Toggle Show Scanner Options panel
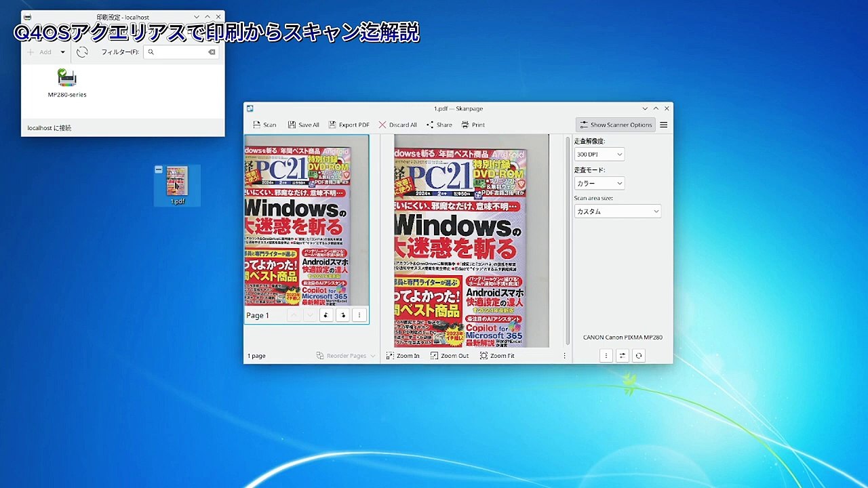This screenshot has height=488, width=868. coord(616,125)
